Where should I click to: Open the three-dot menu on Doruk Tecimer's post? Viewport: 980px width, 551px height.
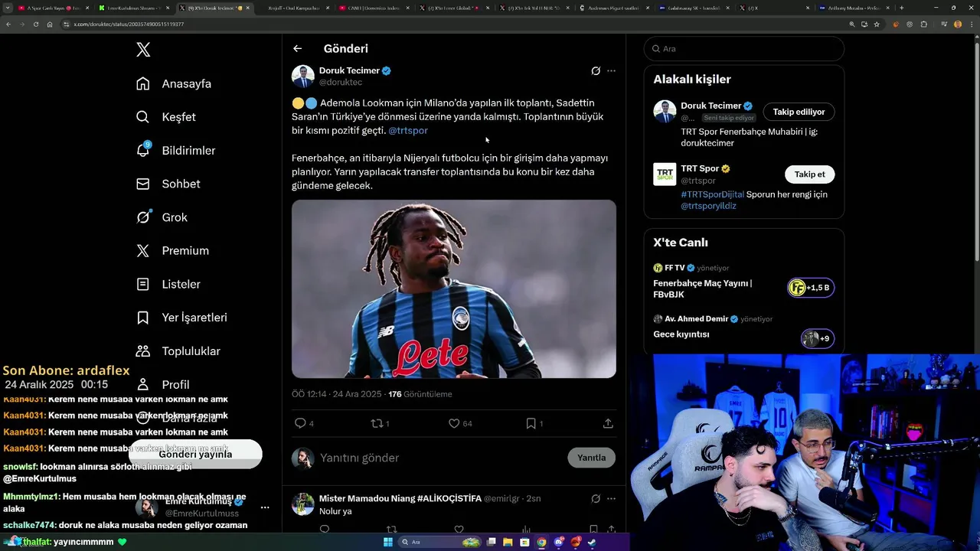point(611,70)
